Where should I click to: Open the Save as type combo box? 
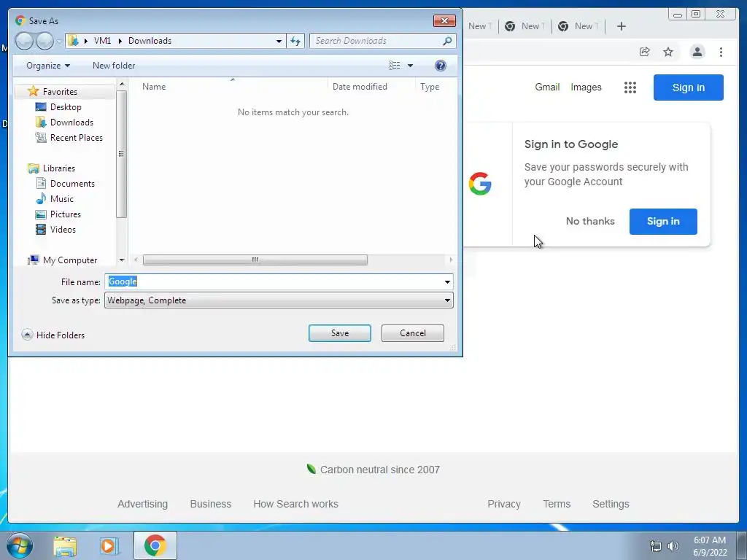(x=279, y=300)
